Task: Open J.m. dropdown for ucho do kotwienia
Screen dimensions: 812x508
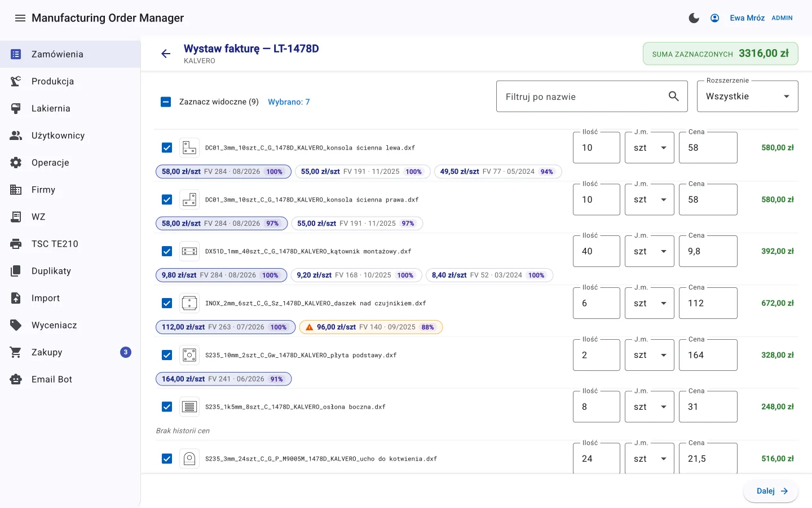Action: point(650,459)
